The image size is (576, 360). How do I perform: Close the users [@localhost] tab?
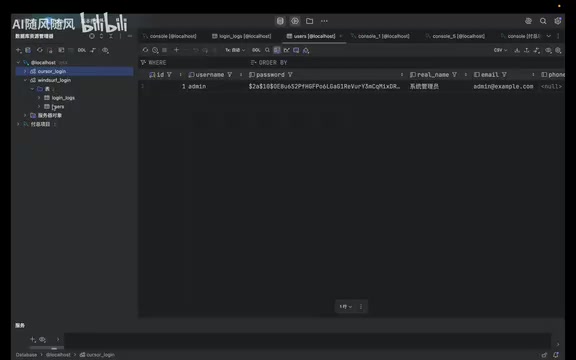point(341,36)
